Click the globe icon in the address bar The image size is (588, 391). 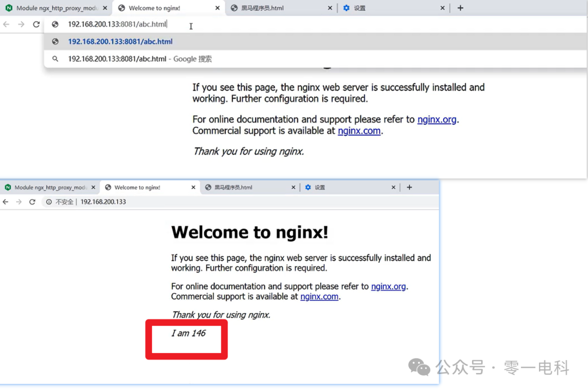[x=54, y=24]
